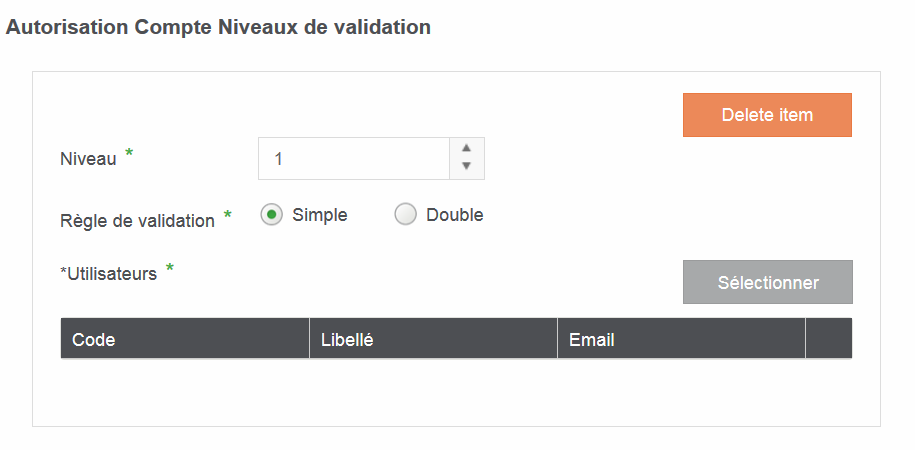Click the green asterisk beside Niveau

coord(129,155)
